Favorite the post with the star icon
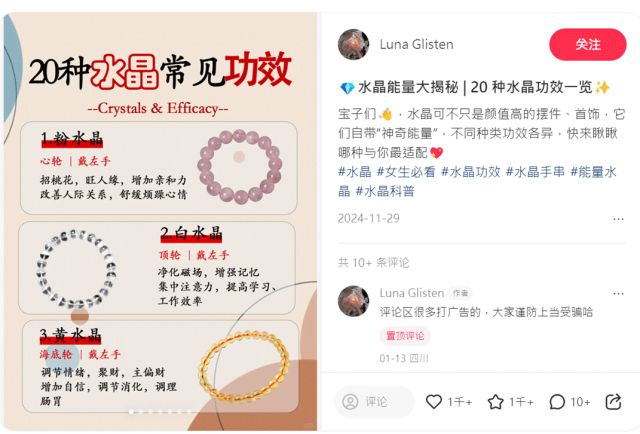Viewport: 640px width, 434px height. pos(495,402)
